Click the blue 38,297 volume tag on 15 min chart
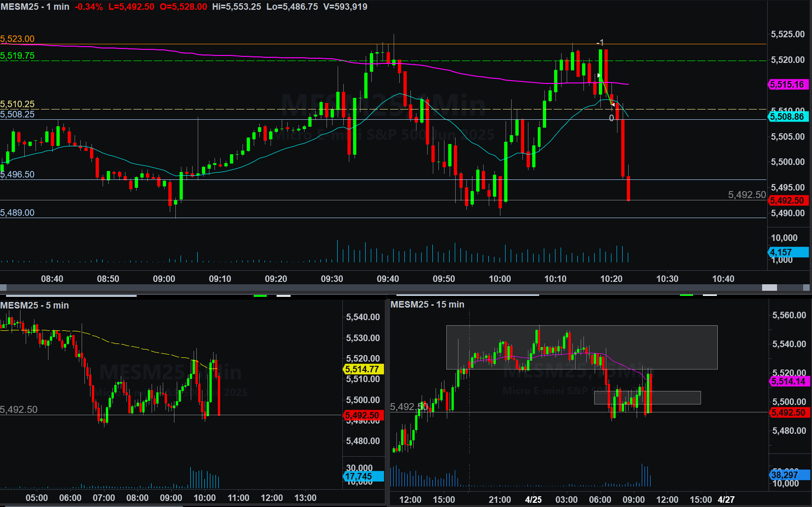The width and height of the screenshot is (812, 507). (x=788, y=475)
